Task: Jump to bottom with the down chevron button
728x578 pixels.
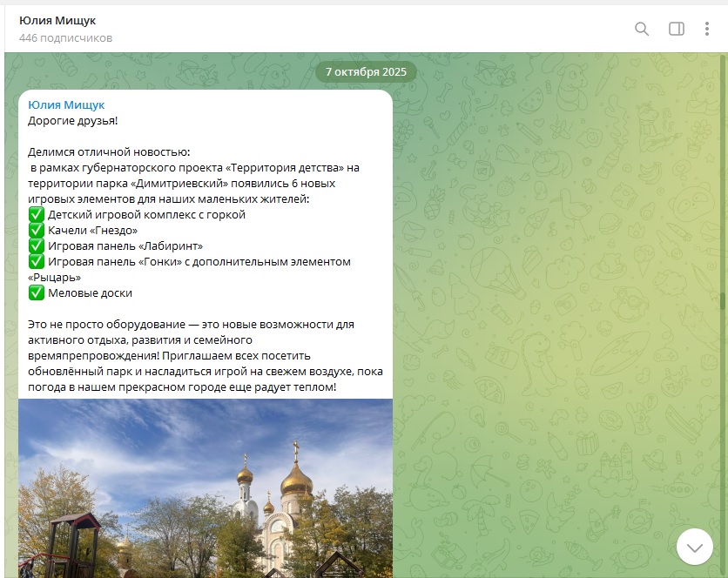Action: click(x=694, y=547)
